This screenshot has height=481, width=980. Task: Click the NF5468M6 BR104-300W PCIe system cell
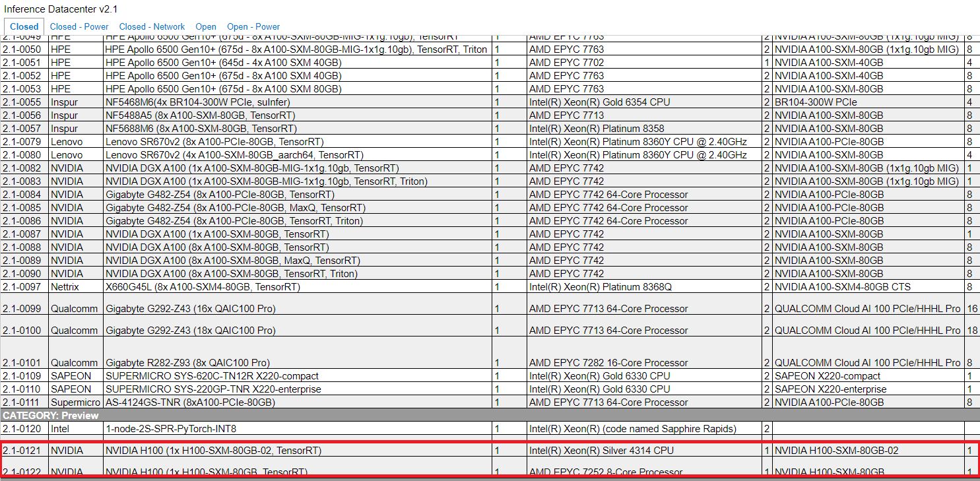pos(197,102)
